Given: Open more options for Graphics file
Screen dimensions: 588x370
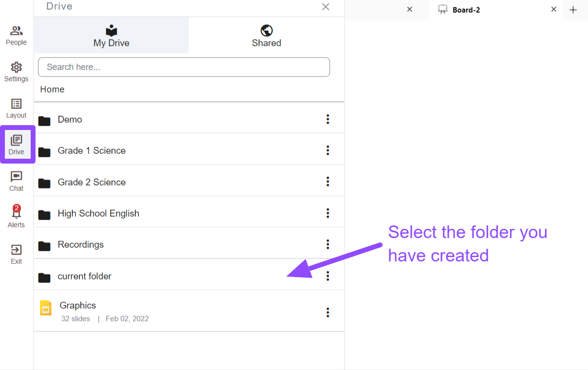Looking at the screenshot, I should point(328,312).
